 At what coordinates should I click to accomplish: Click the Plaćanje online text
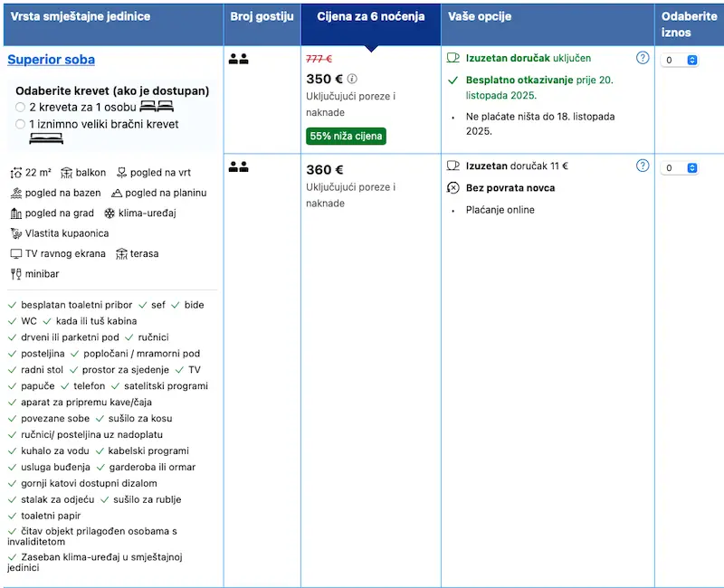[x=500, y=210]
